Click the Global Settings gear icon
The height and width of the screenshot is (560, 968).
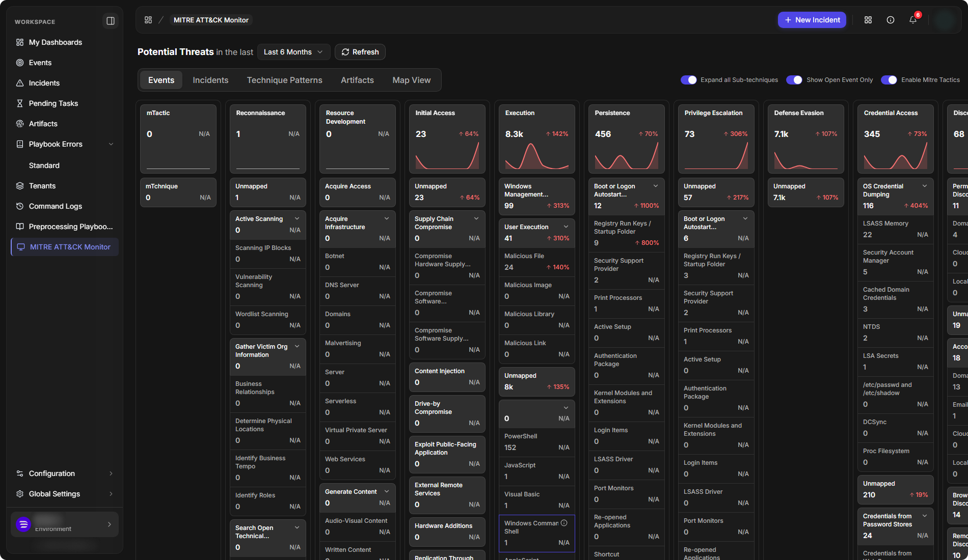point(20,494)
